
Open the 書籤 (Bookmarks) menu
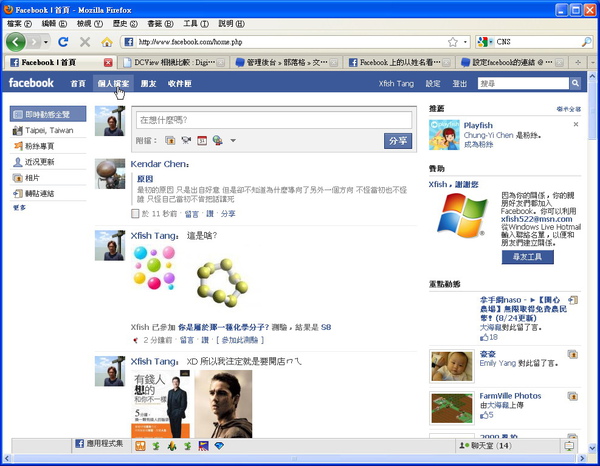[x=160, y=24]
